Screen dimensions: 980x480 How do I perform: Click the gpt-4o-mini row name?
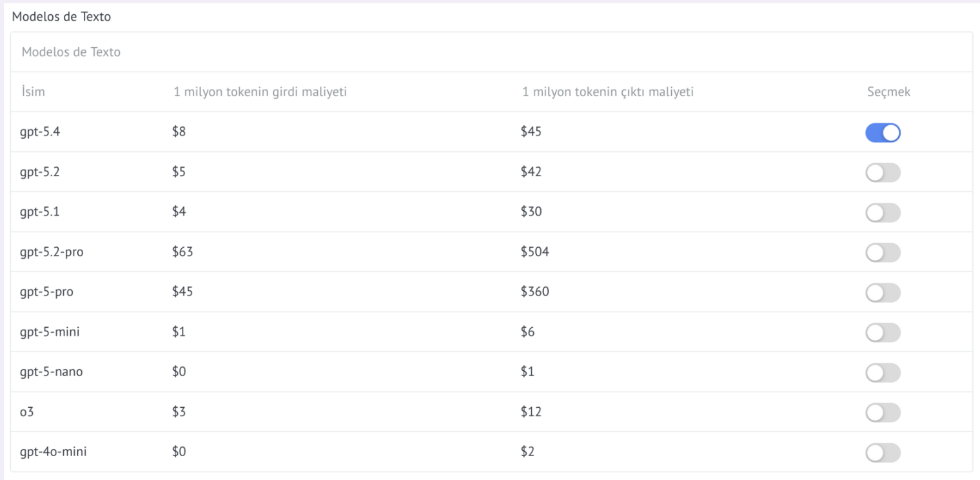tap(54, 452)
